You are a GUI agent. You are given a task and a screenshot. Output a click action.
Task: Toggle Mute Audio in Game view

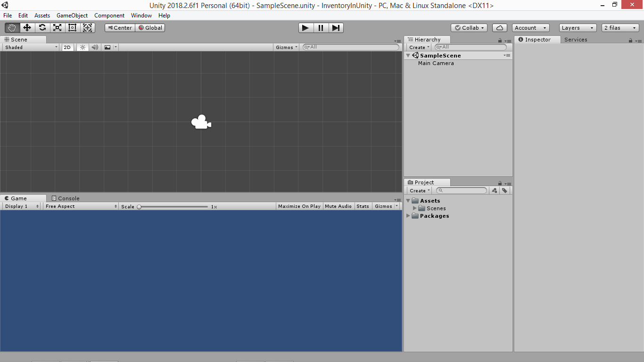pos(338,206)
